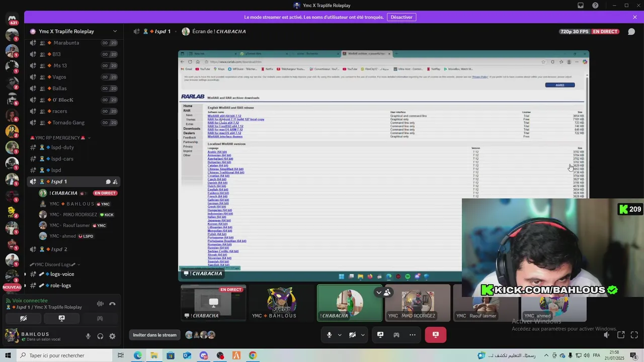Dismiss the streamer mode banner
Screen dimensions: 644x362
click(635, 17)
